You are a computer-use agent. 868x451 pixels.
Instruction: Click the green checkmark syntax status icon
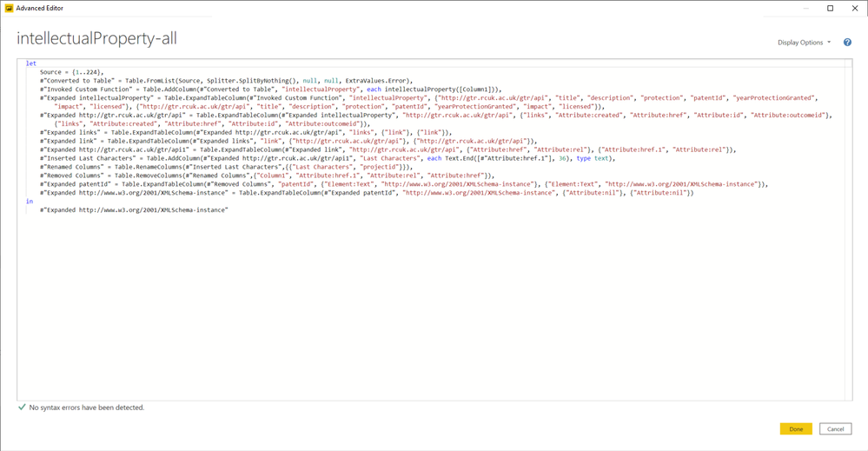click(x=22, y=408)
